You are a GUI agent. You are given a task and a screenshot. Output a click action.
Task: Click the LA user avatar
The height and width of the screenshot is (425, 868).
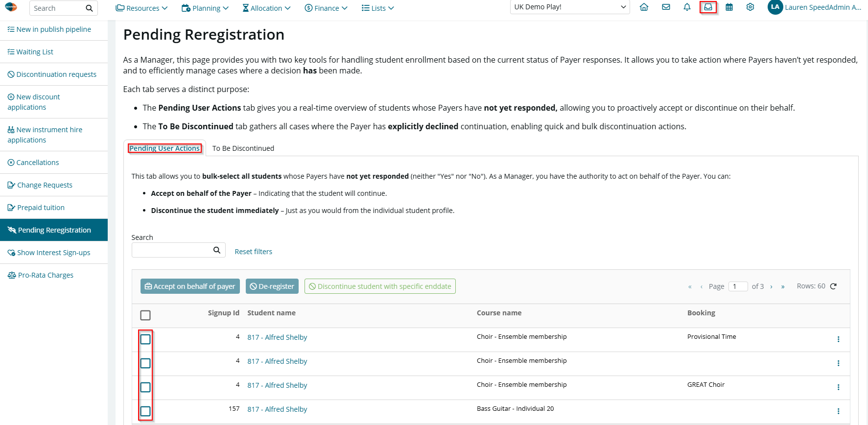(x=775, y=7)
